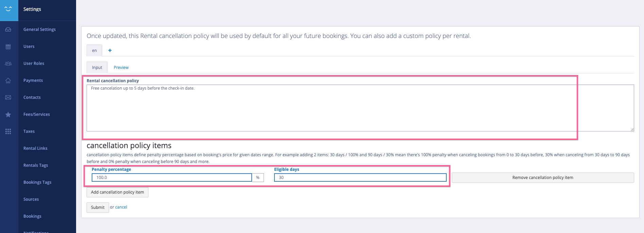Open the inbox tray icon

tap(8, 30)
